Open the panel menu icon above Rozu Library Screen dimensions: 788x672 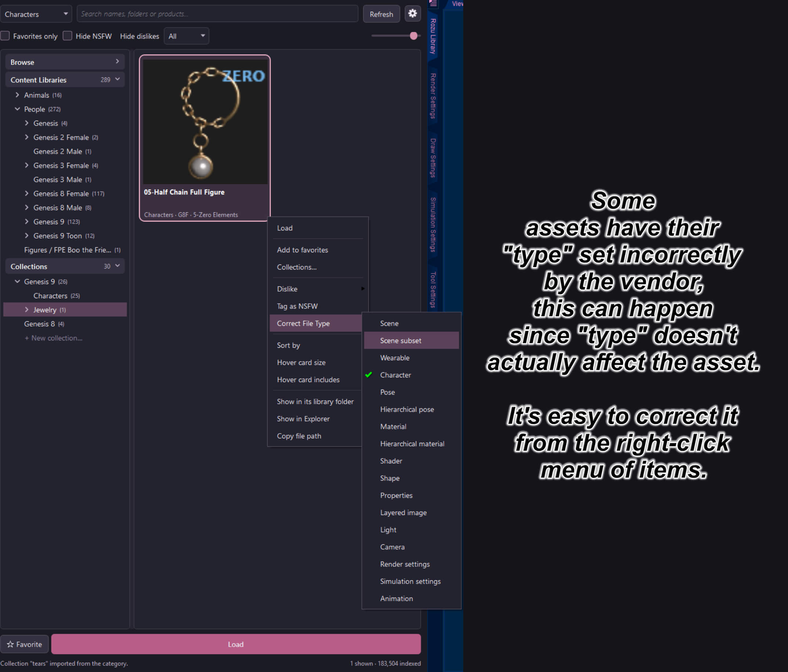(433, 3)
